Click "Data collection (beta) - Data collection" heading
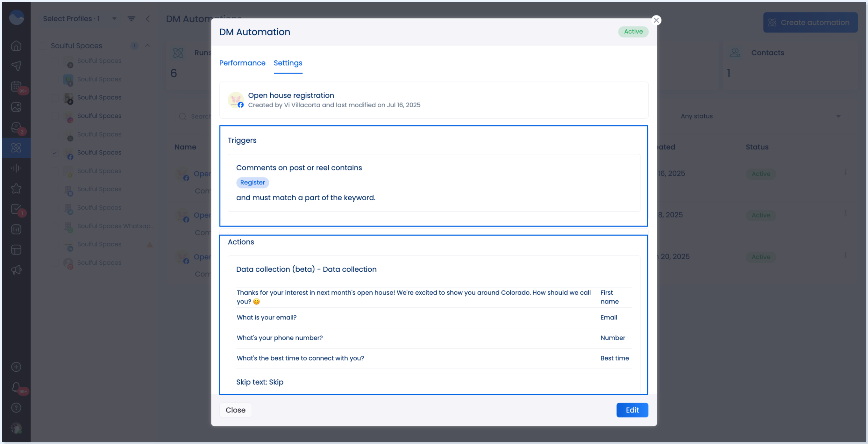 (x=306, y=269)
